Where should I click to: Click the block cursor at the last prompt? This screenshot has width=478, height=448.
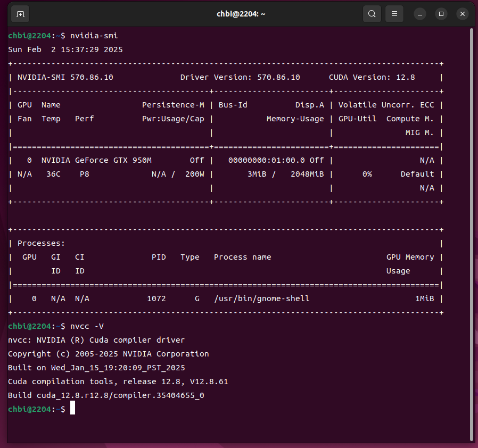[72, 409]
